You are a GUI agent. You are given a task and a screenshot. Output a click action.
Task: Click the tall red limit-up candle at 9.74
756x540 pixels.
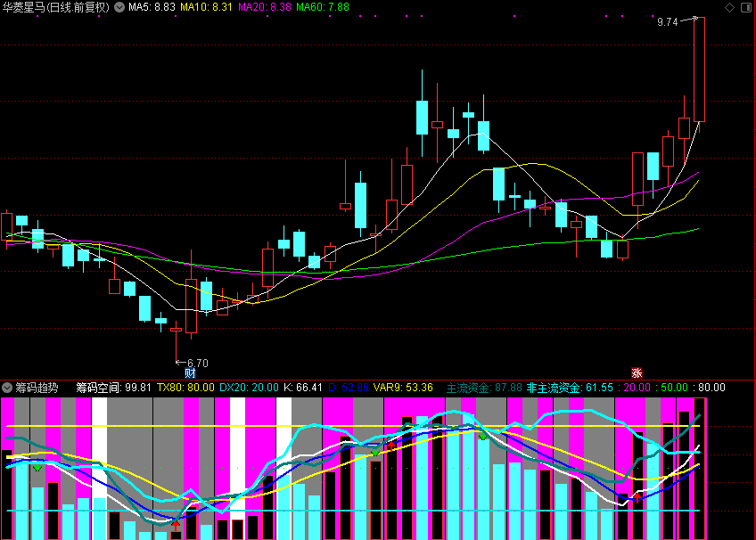pos(699,70)
